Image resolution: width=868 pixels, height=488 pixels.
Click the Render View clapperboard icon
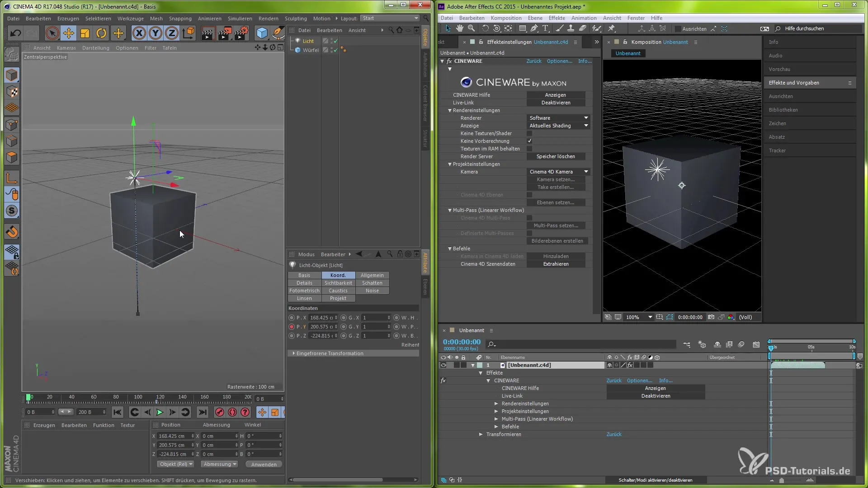208,33
